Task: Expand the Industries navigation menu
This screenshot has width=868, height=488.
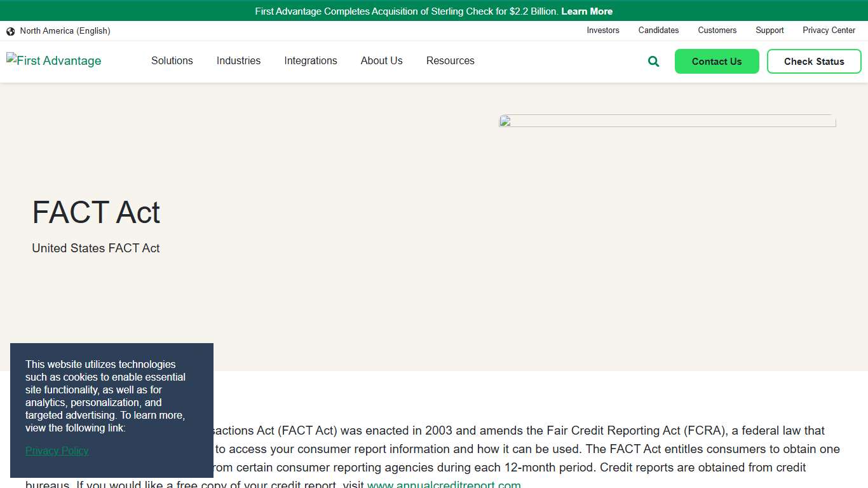Action: [x=238, y=61]
